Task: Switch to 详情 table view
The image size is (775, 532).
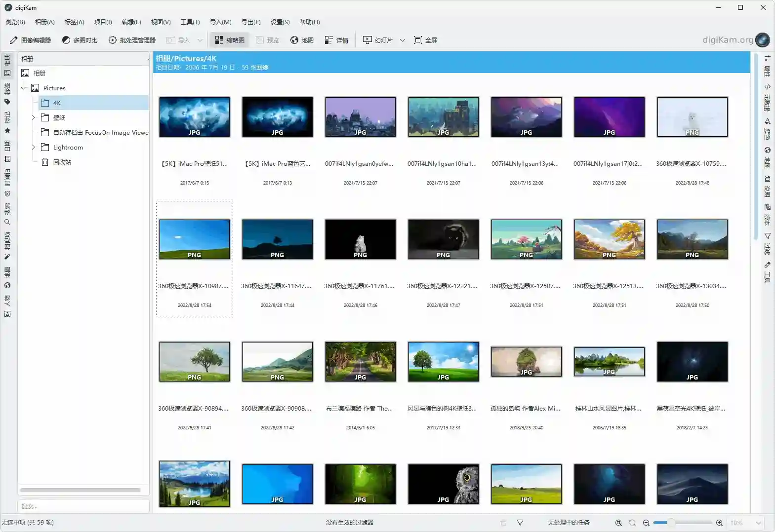Action: tap(336, 40)
